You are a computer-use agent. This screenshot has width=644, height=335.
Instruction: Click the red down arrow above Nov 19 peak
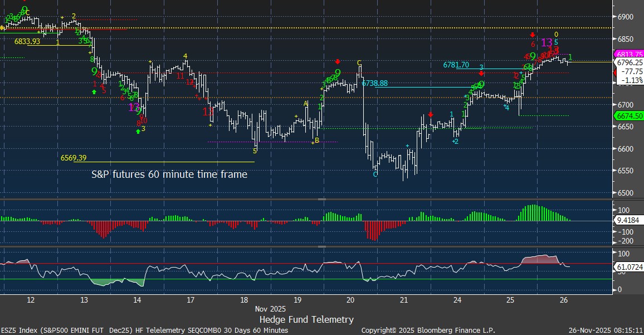[x=338, y=61]
